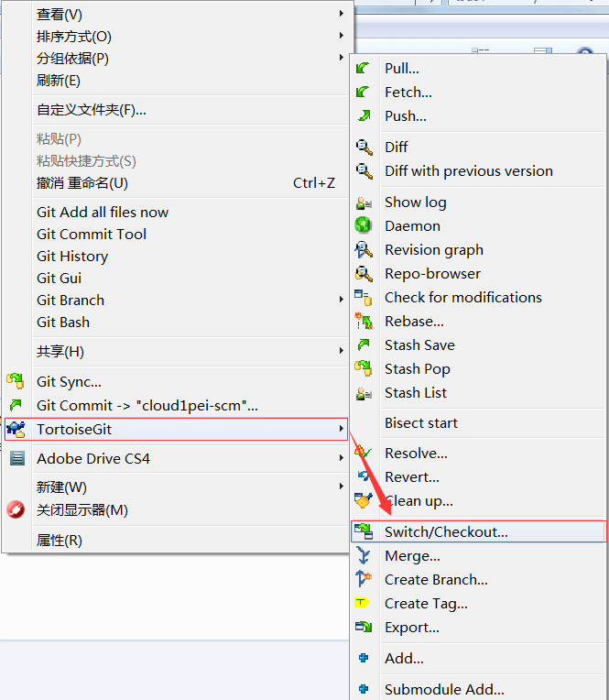Click the Switch/Checkout icon
The height and width of the screenshot is (700, 609).
[x=364, y=531]
